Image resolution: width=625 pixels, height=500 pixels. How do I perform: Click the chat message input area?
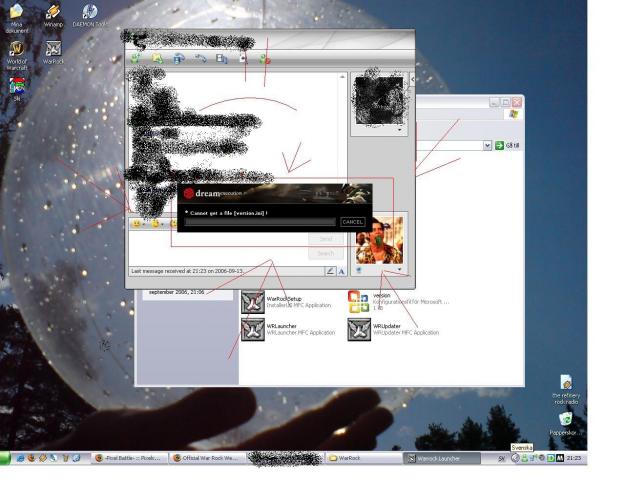coord(218,248)
